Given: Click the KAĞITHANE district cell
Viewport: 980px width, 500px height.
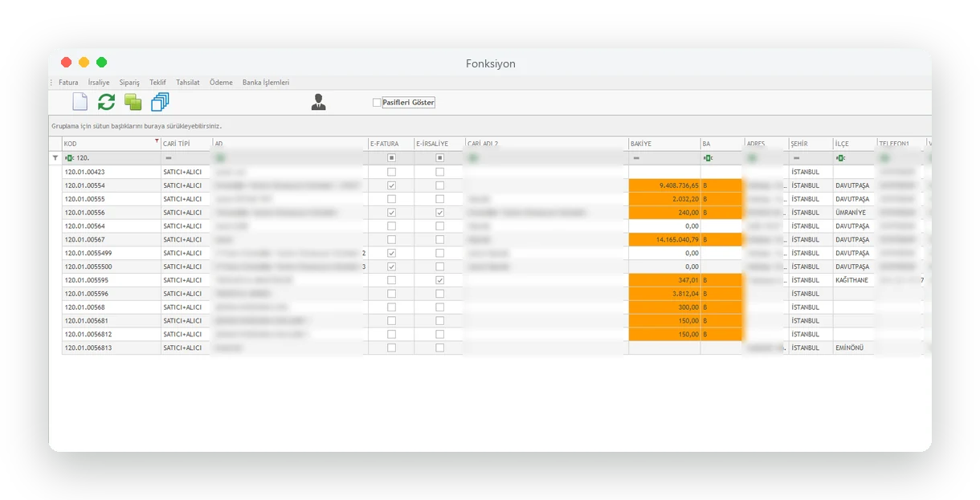Looking at the screenshot, I should coord(855,280).
